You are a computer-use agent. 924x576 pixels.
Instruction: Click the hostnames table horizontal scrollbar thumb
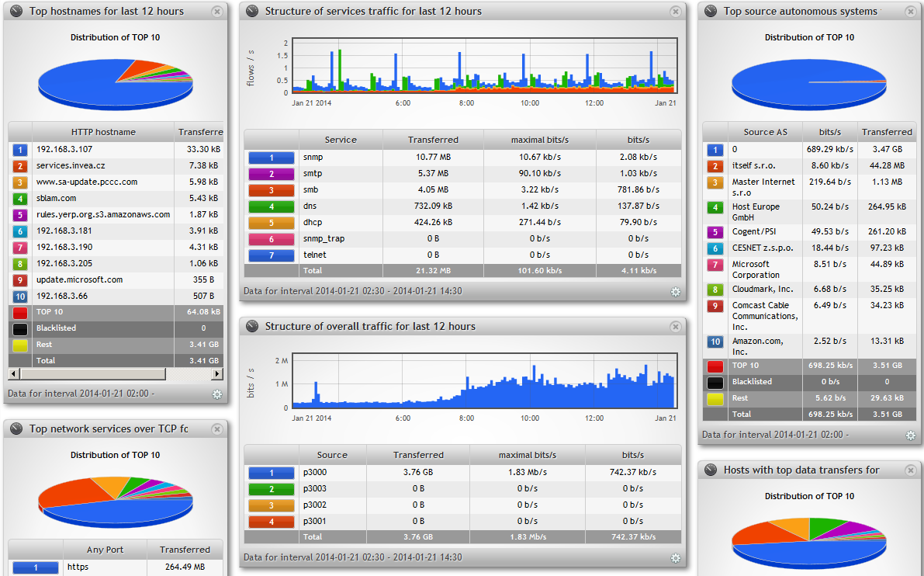(93, 374)
